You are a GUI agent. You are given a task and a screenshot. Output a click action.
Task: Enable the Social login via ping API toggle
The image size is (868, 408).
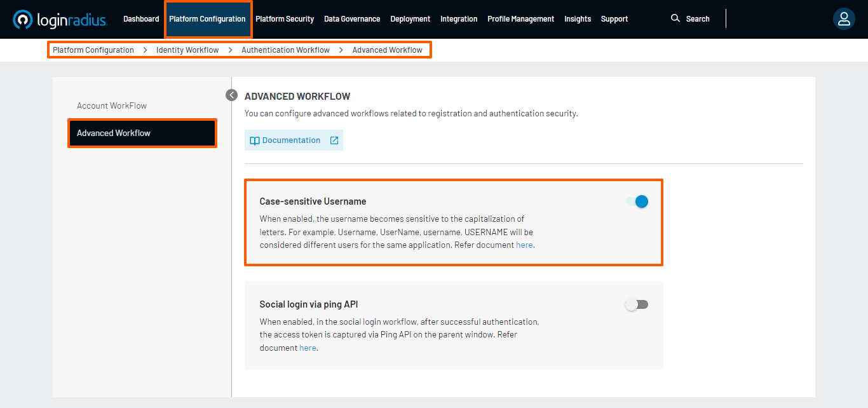[x=636, y=304]
